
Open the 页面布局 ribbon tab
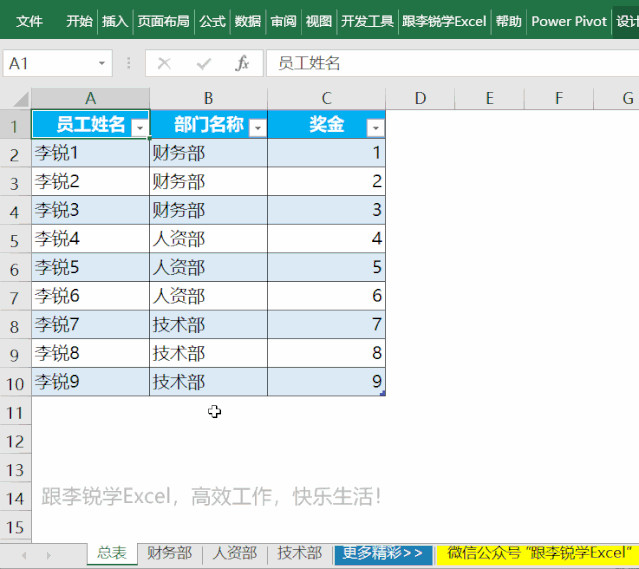163,21
